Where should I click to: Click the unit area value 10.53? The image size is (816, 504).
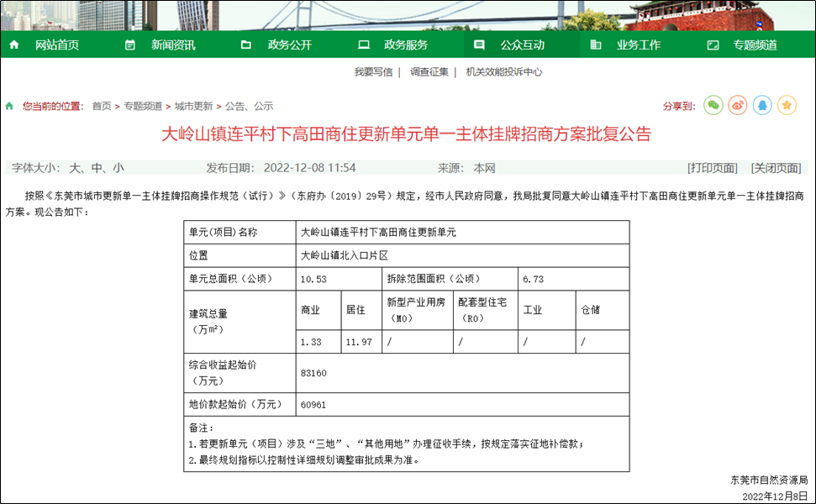[313, 280]
